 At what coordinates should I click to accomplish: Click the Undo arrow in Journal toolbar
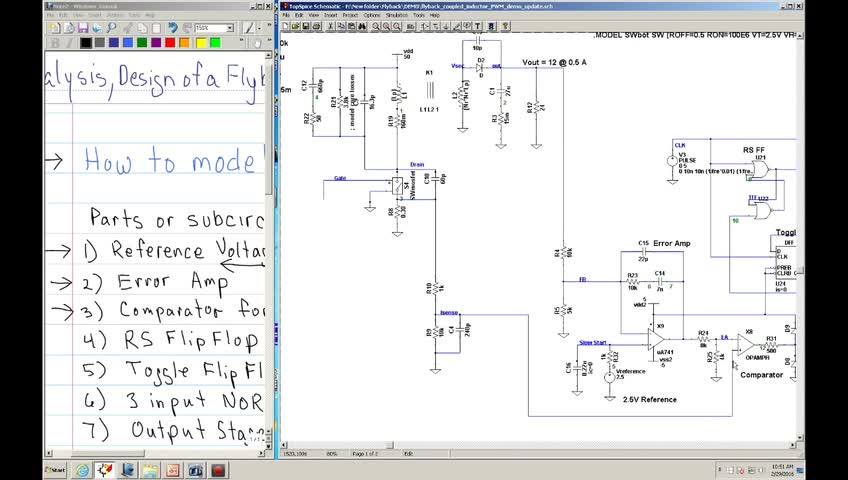173,28
